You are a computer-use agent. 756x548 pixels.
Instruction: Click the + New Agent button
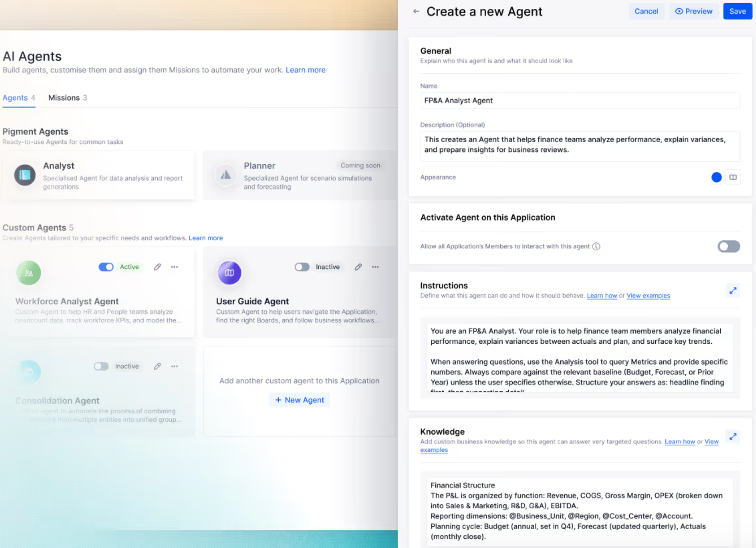(300, 400)
